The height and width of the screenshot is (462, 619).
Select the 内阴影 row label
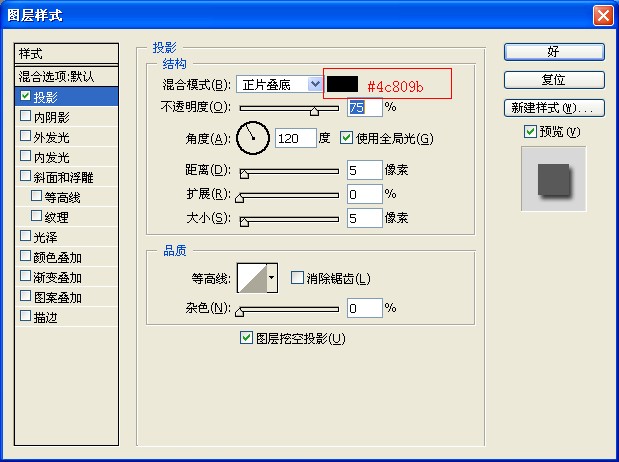51,117
